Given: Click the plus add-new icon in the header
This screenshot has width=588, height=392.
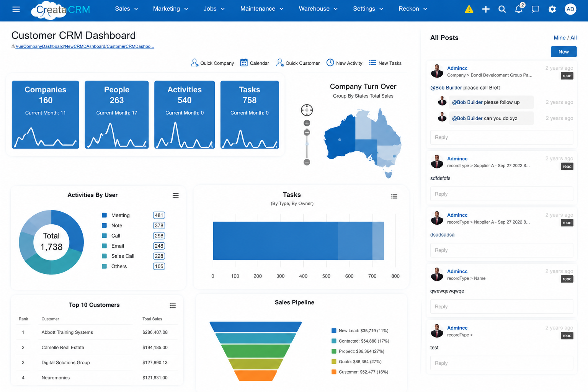Looking at the screenshot, I should click(x=486, y=9).
